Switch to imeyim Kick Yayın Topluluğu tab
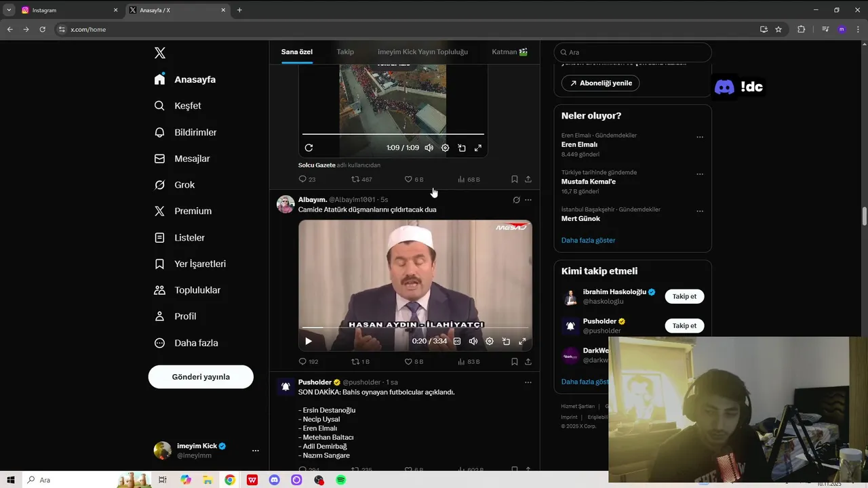The height and width of the screenshot is (488, 868). (422, 52)
